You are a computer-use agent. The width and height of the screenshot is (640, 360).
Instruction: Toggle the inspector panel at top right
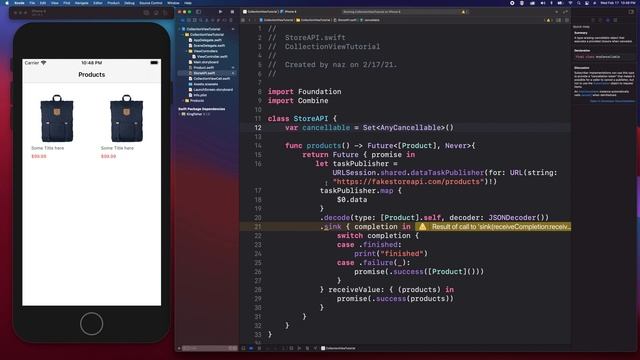[x=631, y=12]
